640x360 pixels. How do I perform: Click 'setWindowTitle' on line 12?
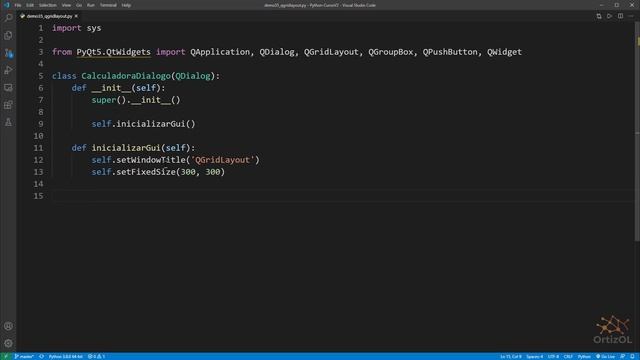tap(151, 160)
